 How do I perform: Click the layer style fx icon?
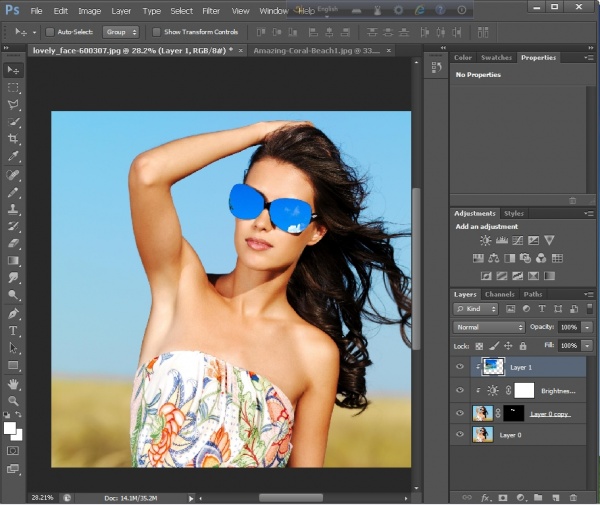[484, 496]
